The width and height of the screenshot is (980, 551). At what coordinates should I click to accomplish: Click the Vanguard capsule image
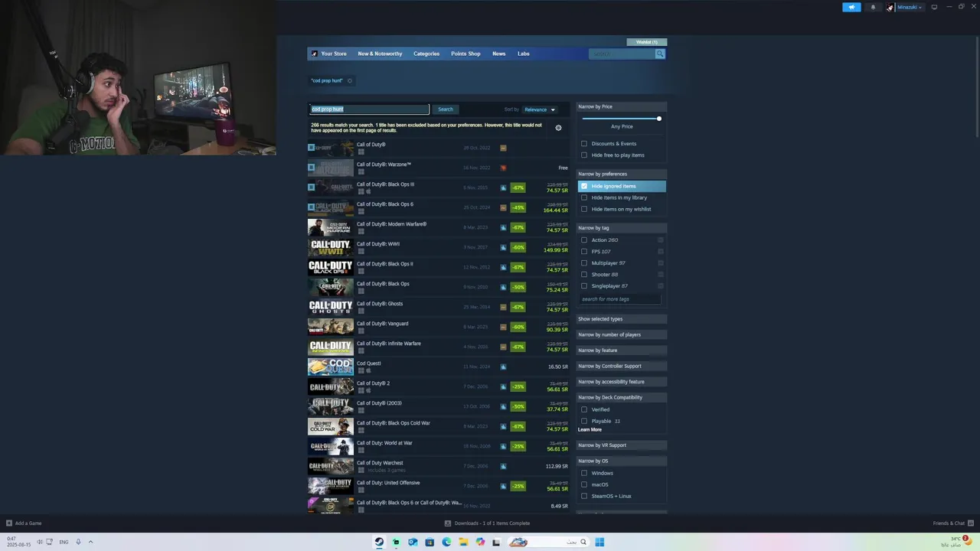[x=331, y=327]
